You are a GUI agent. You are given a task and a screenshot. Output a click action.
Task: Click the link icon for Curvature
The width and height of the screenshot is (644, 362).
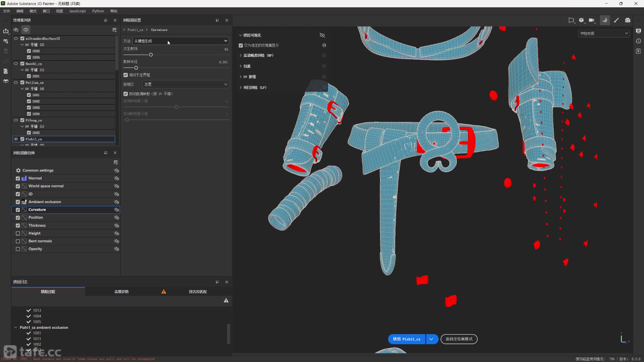pyautogui.click(x=116, y=210)
